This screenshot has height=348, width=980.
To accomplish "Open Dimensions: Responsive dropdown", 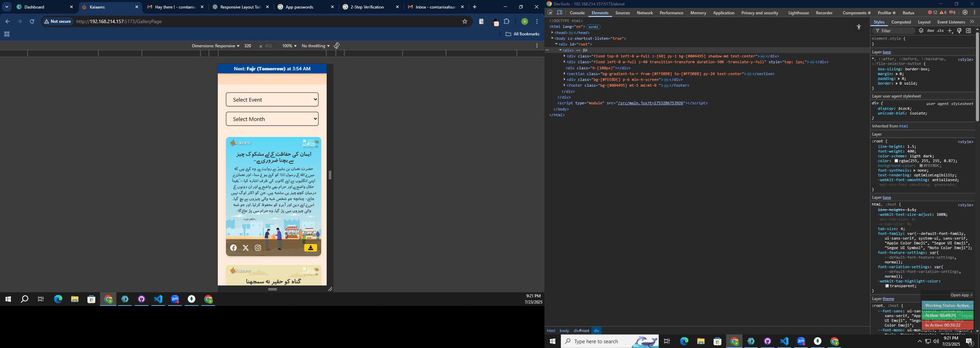I will [x=215, y=46].
